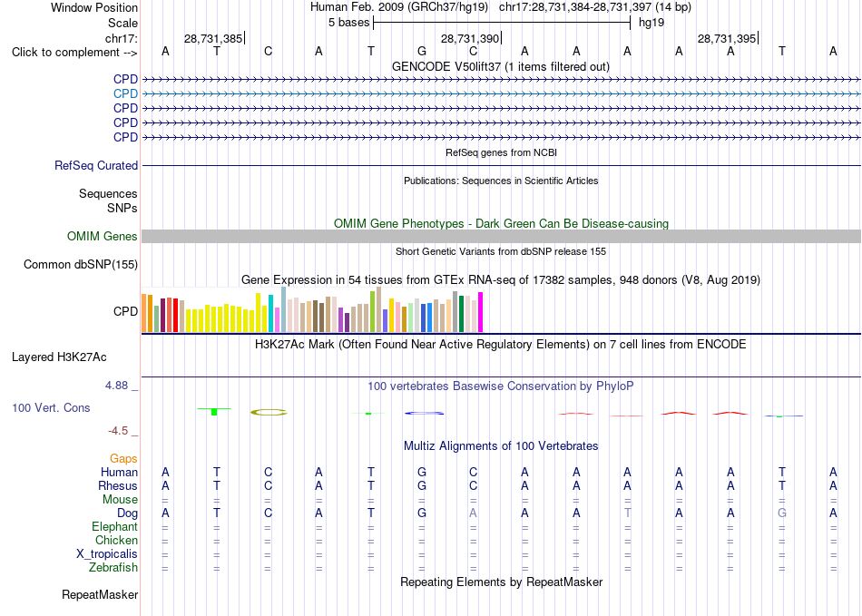The height and width of the screenshot is (616, 862).
Task: Click the light-blue CPD transcript label
Action: click(125, 94)
